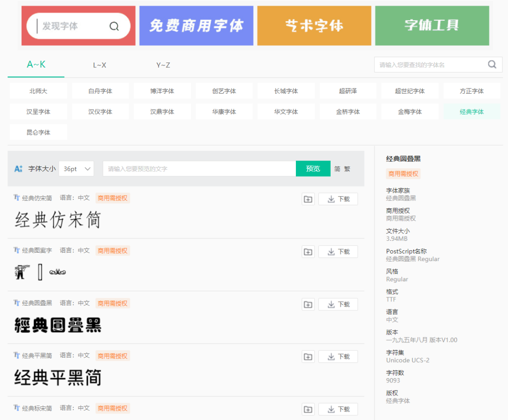Click the 经典圆叠黑 title in details panel
This screenshot has height=420, width=508.
[404, 158]
